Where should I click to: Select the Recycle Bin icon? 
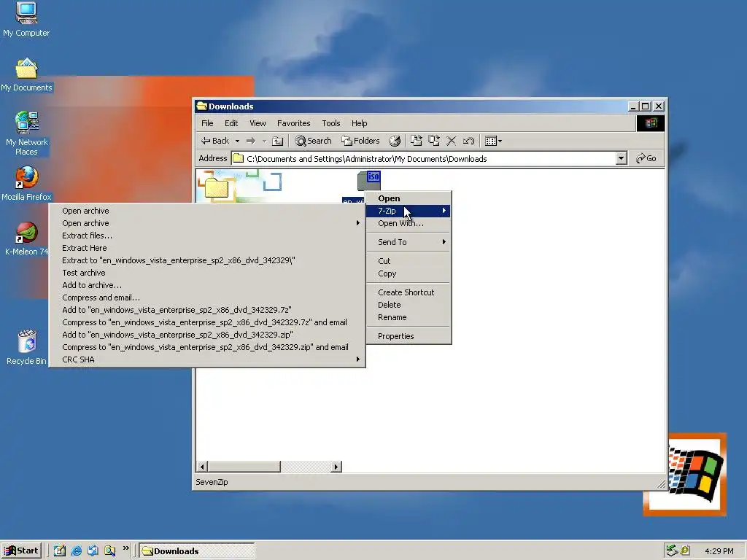[x=27, y=346]
